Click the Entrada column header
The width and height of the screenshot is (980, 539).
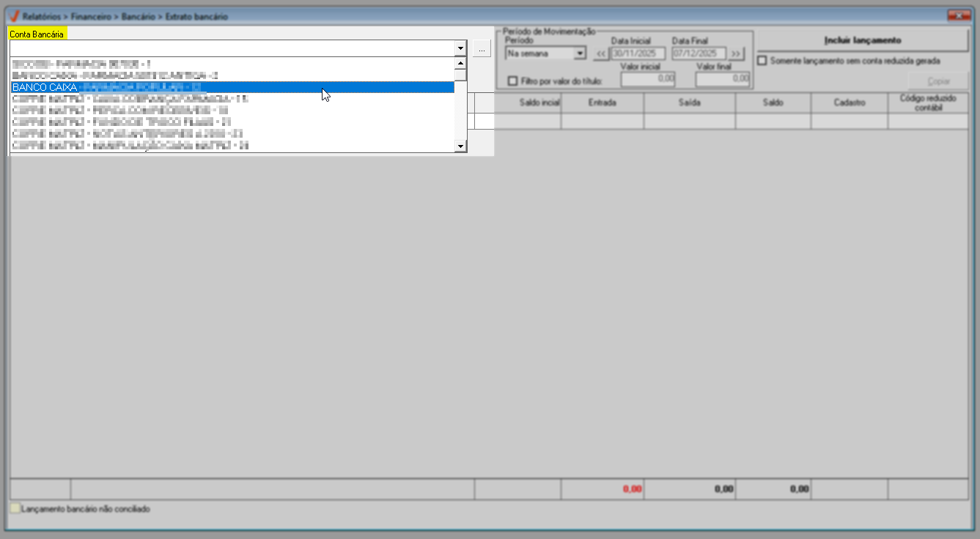tap(603, 103)
